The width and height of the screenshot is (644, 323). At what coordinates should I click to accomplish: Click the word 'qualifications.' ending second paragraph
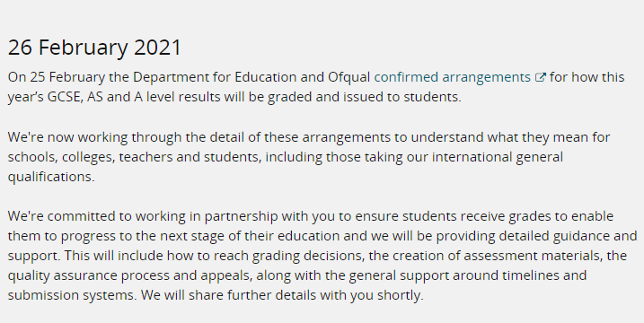[x=51, y=177]
